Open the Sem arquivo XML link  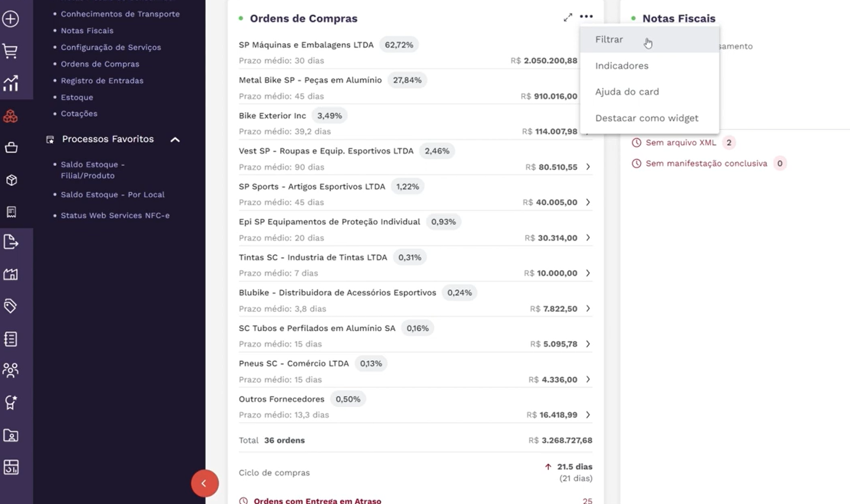coord(681,143)
